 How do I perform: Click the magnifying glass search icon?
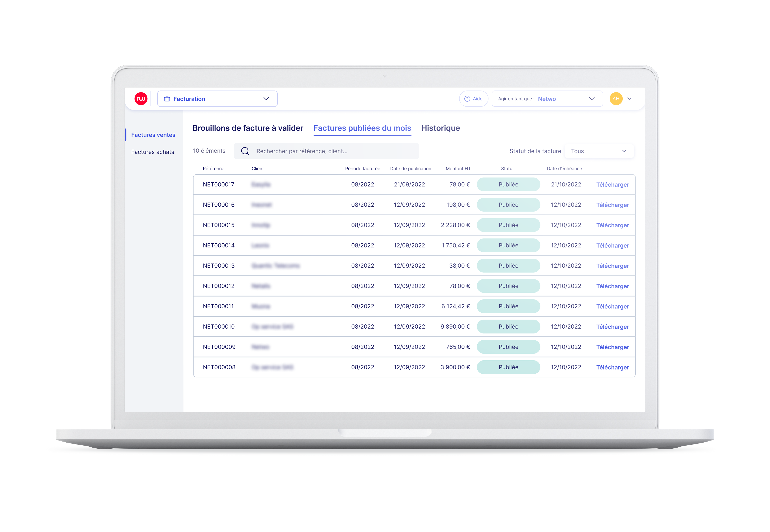point(245,151)
